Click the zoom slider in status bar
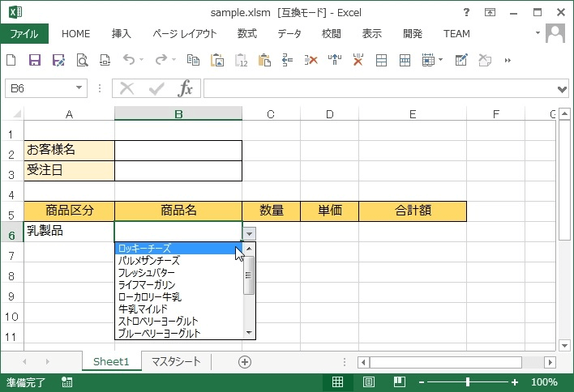Image resolution: width=574 pixels, height=392 pixels. click(x=468, y=382)
